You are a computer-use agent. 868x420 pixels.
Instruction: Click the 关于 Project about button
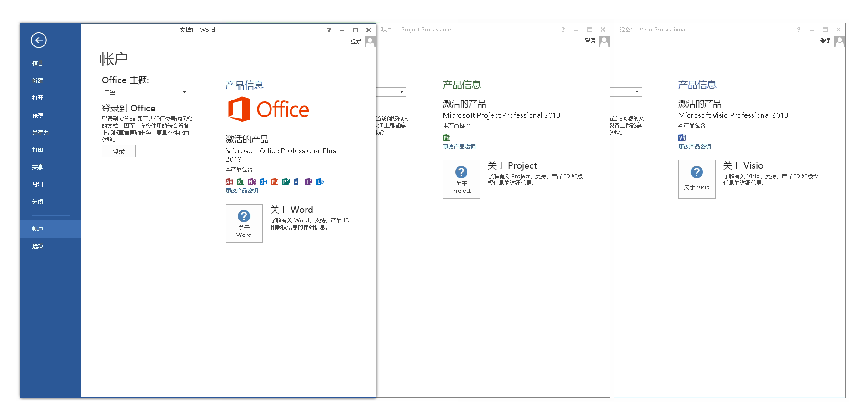pyautogui.click(x=462, y=179)
